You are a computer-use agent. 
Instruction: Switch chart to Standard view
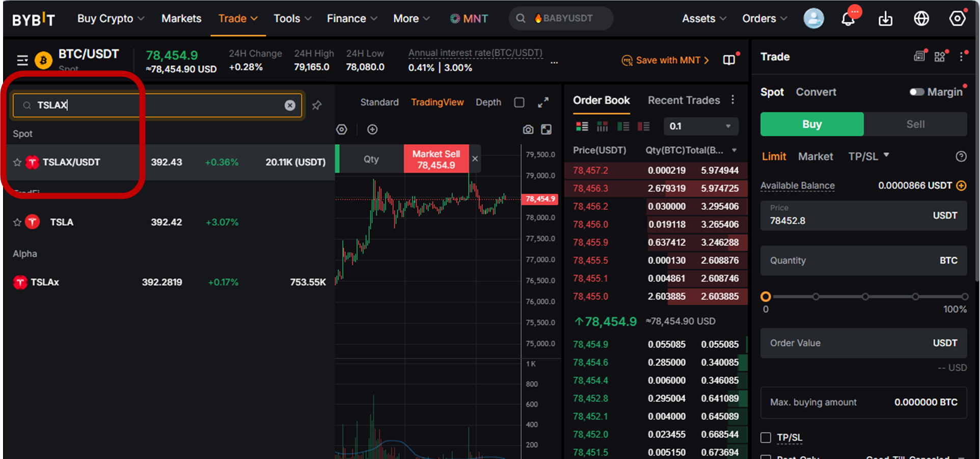[x=379, y=102]
